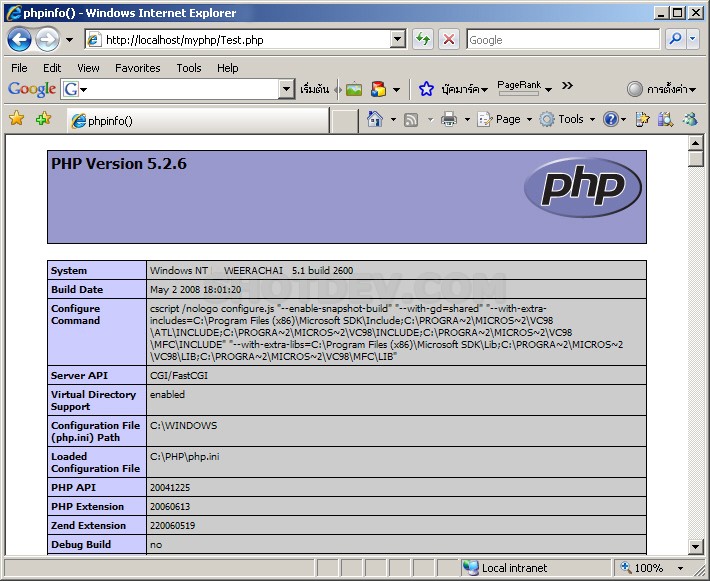
Task: Click the magnifier Search button
Action: [676, 39]
